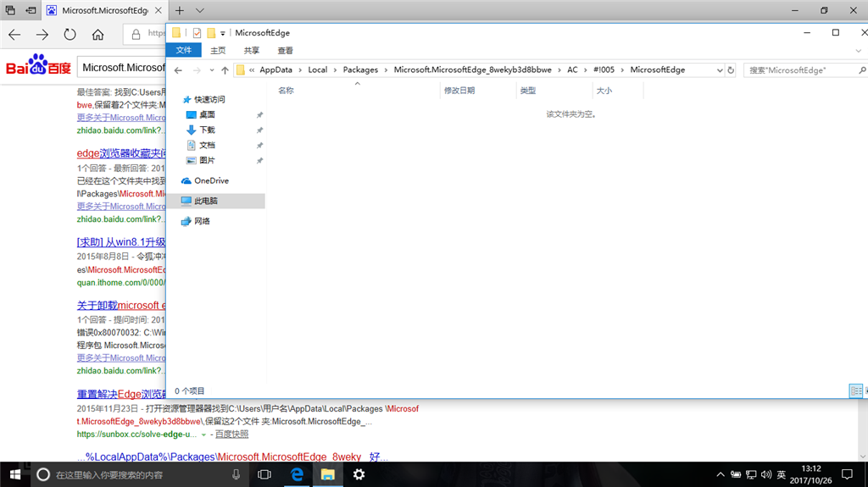Open the 共享 ribbon tab
The image size is (868, 487).
click(x=251, y=50)
